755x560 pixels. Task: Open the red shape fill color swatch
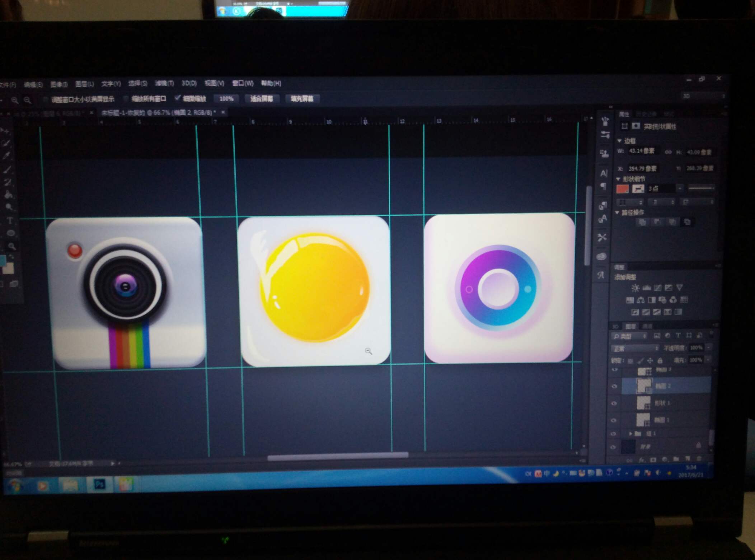pyautogui.click(x=623, y=188)
